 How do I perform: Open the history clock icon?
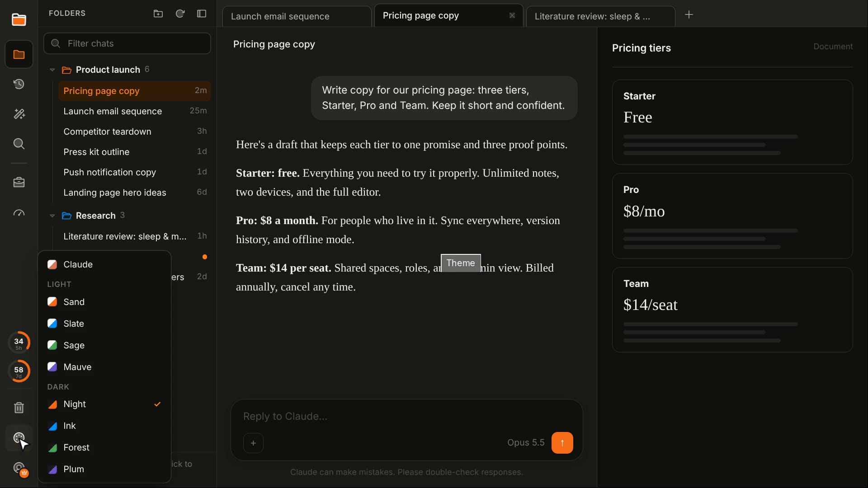pyautogui.click(x=19, y=84)
